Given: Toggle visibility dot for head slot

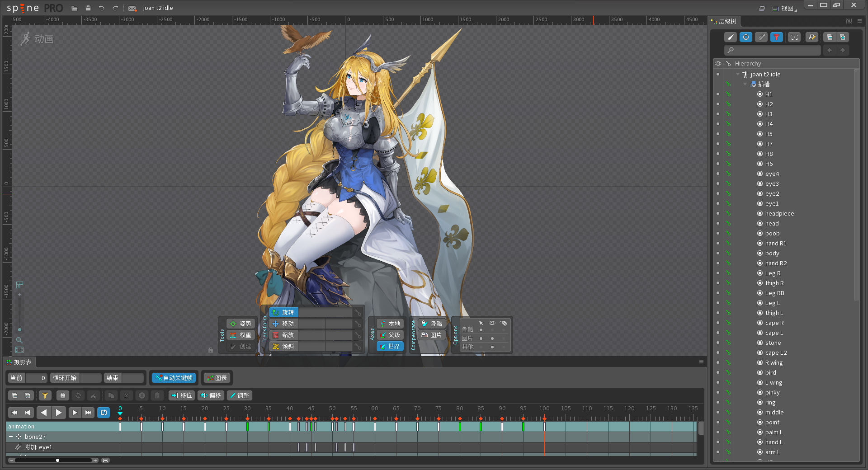Looking at the screenshot, I should pyautogui.click(x=718, y=223).
